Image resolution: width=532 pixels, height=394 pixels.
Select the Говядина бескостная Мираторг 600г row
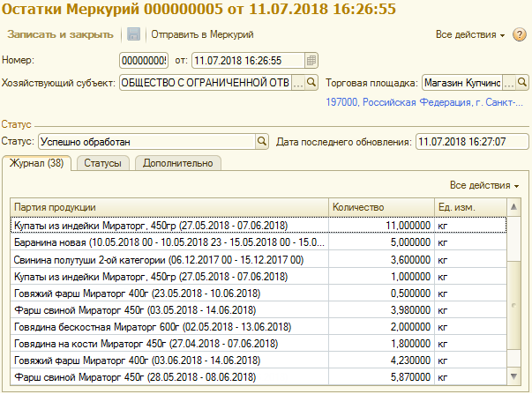(x=259, y=327)
